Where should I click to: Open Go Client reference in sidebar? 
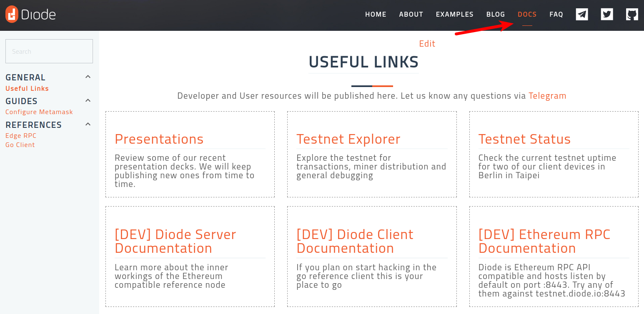[x=20, y=145]
